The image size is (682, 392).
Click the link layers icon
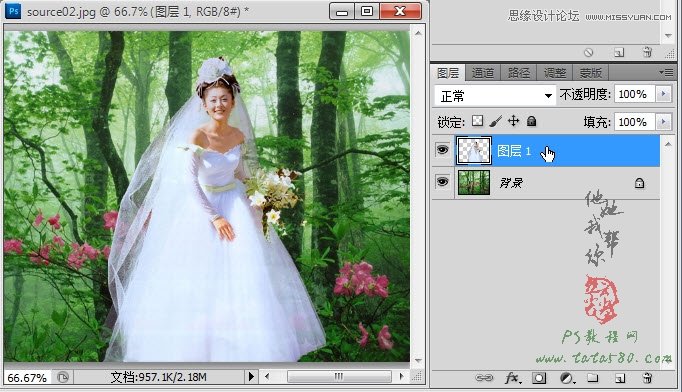[x=484, y=378]
